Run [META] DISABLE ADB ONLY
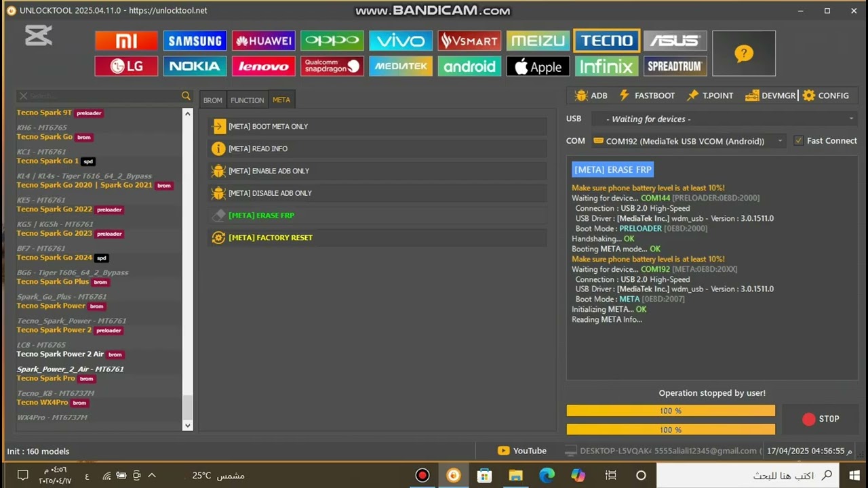Screen dimensions: 868x488 click(378, 193)
